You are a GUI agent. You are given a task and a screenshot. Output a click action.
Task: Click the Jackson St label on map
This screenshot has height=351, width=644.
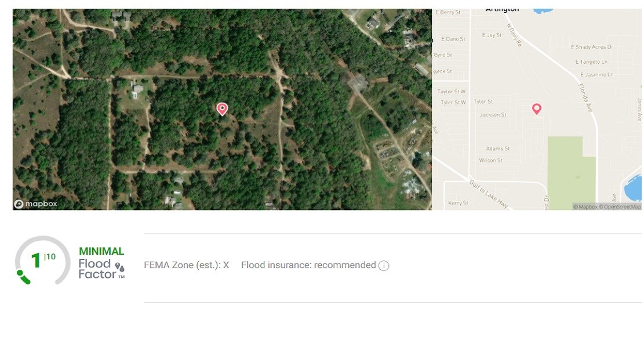[493, 115]
